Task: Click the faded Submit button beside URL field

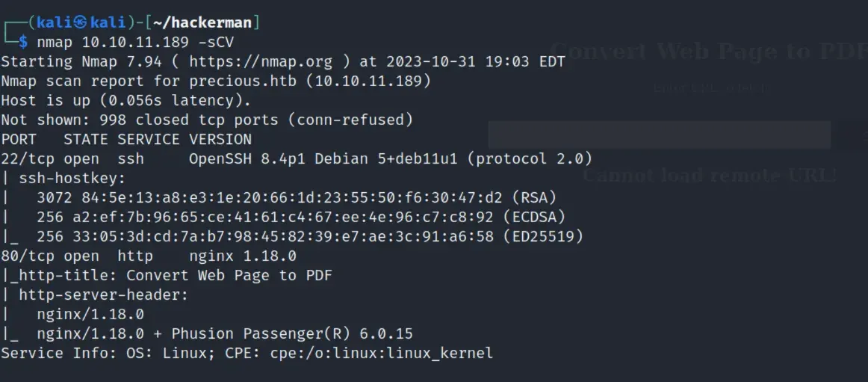Action: tap(851, 135)
